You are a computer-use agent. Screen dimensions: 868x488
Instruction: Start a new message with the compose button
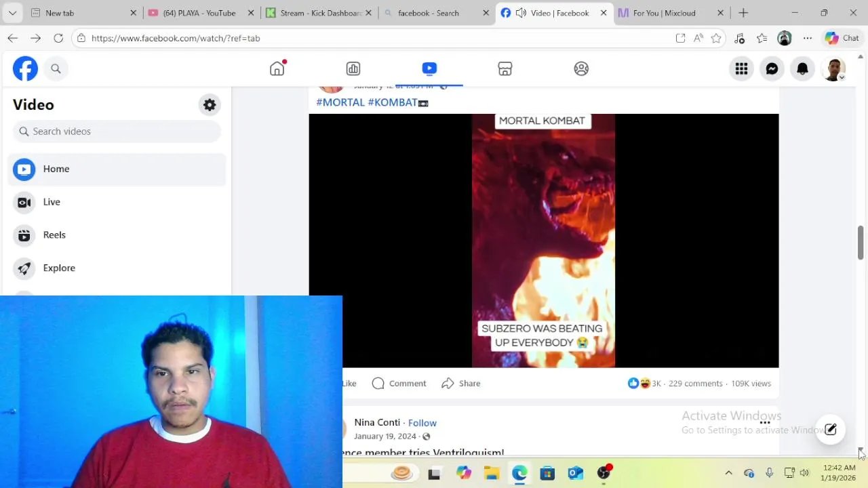click(831, 429)
